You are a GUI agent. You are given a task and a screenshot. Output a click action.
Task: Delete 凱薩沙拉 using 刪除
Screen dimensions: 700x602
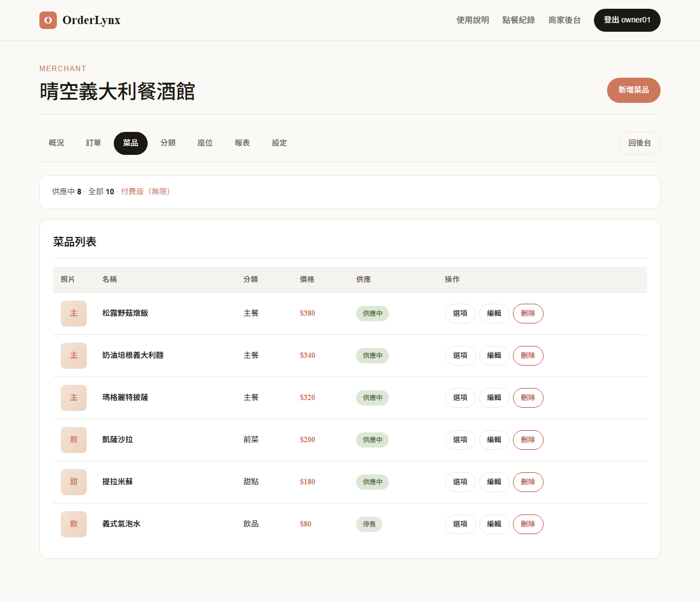[x=528, y=440]
